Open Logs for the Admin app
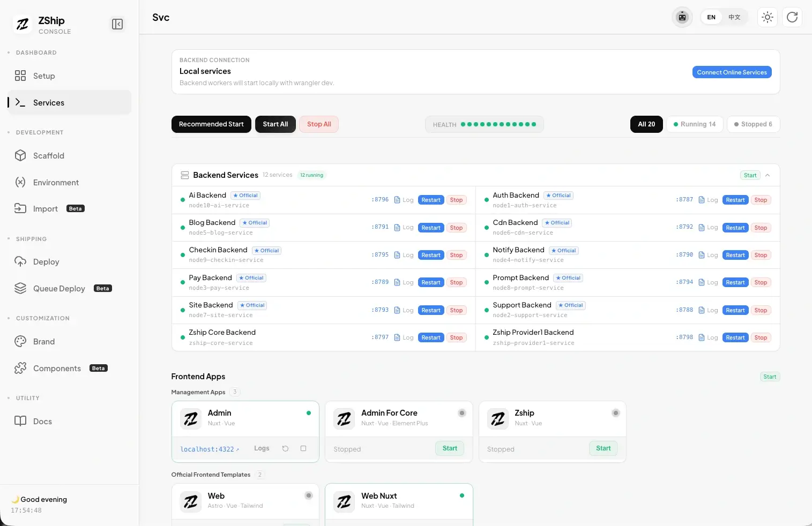The height and width of the screenshot is (526, 812). click(x=262, y=448)
